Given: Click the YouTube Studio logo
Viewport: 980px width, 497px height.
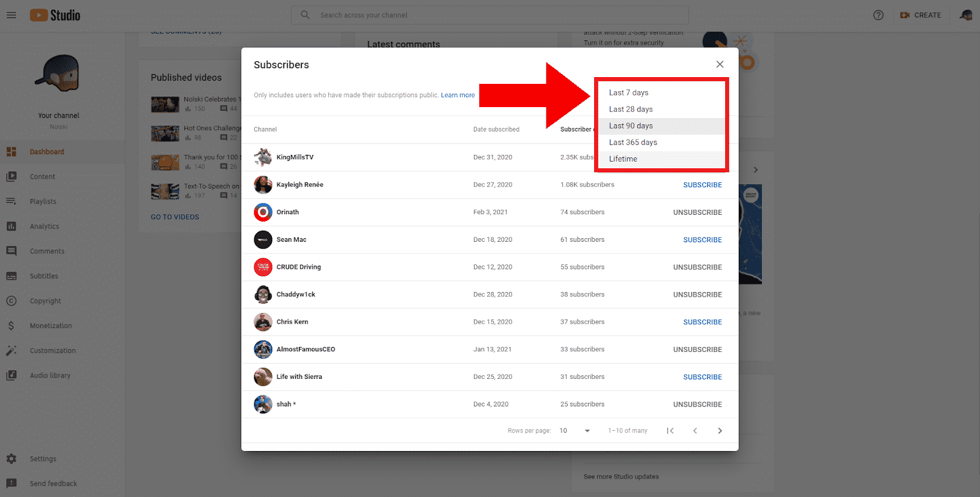Looking at the screenshot, I should pyautogui.click(x=55, y=15).
